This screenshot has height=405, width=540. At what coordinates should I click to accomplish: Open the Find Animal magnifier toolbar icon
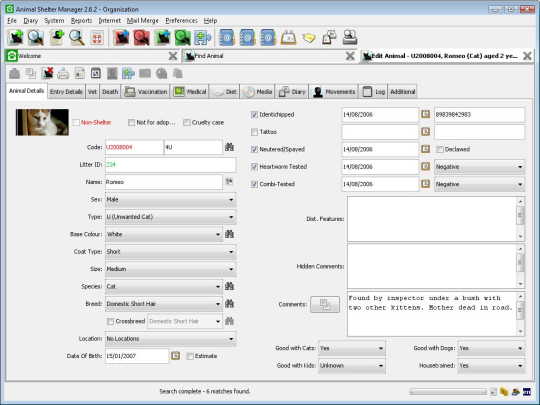coord(35,37)
